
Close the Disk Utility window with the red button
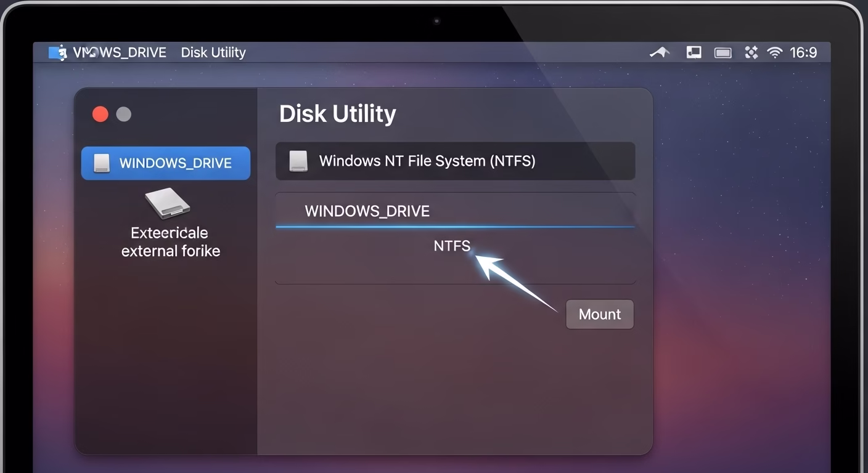pos(100,114)
